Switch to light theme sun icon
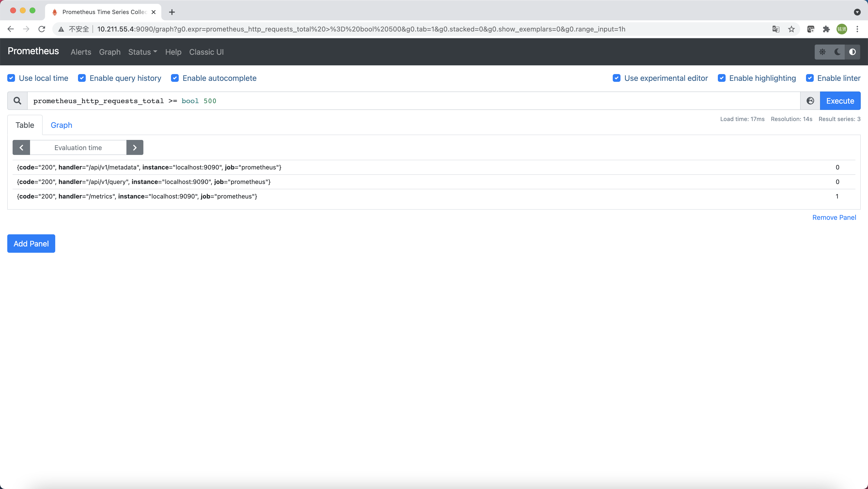 pyautogui.click(x=822, y=52)
